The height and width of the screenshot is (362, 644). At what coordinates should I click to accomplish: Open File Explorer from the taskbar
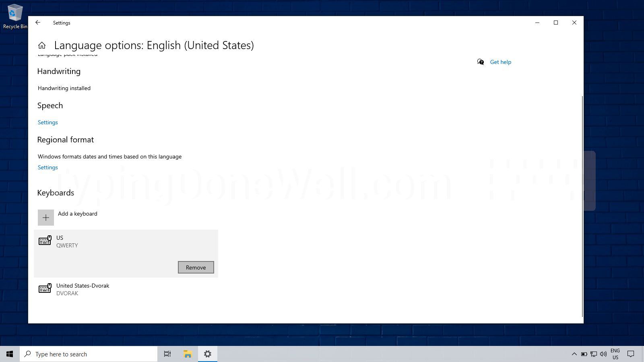click(x=187, y=354)
